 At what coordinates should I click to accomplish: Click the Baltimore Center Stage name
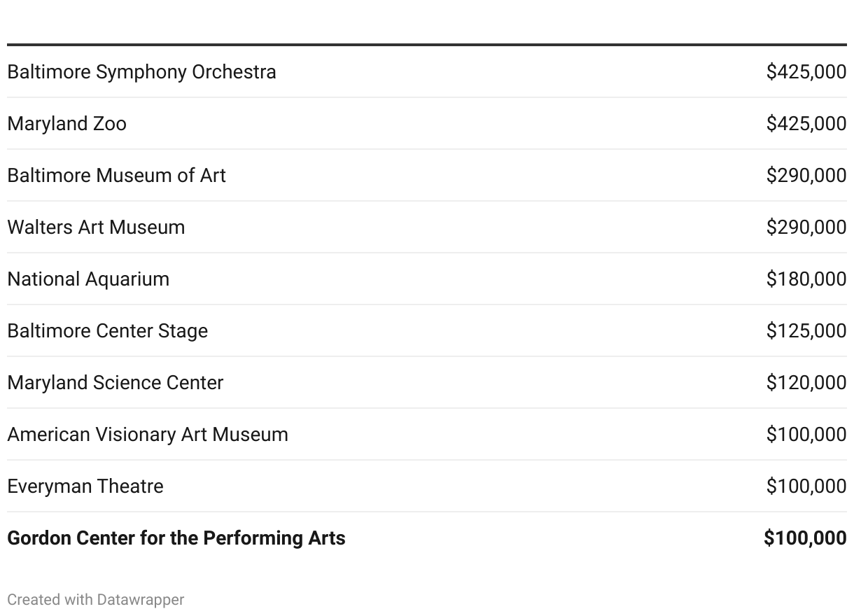(107, 331)
